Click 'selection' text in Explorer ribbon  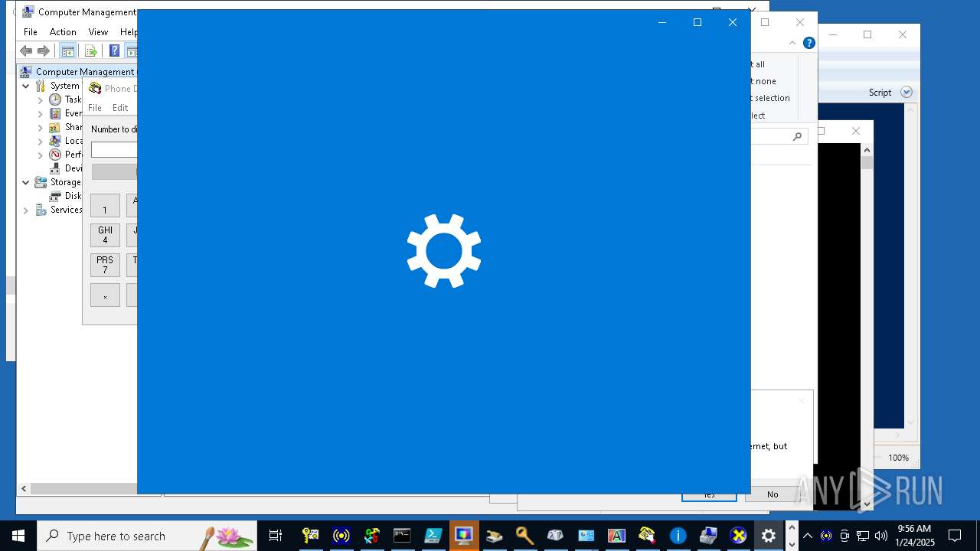[x=772, y=98]
